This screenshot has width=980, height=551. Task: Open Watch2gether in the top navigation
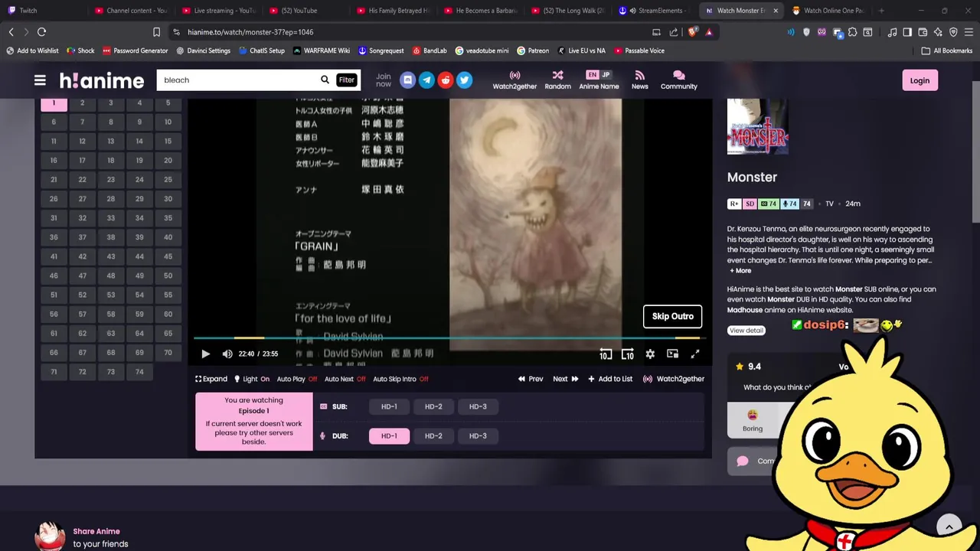coord(514,80)
